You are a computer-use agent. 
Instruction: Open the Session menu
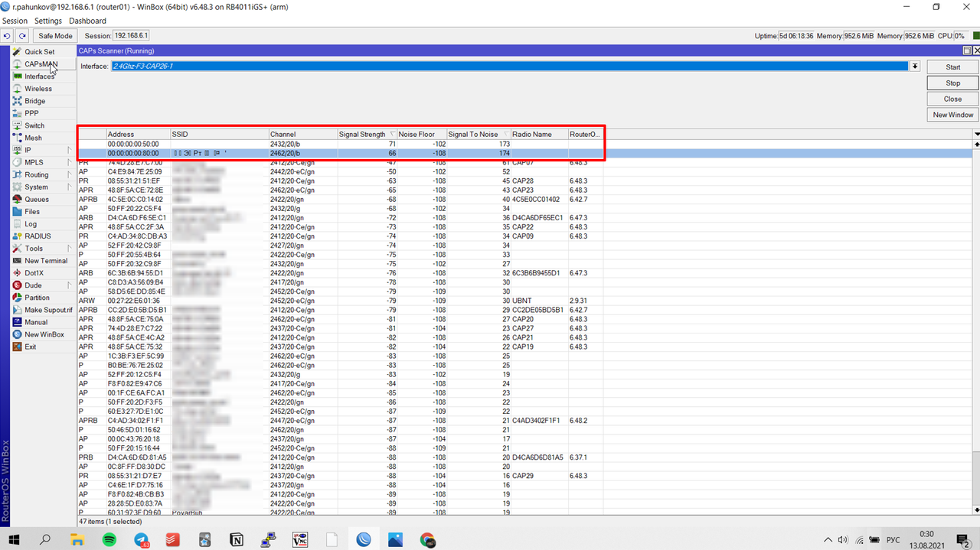pos(15,21)
